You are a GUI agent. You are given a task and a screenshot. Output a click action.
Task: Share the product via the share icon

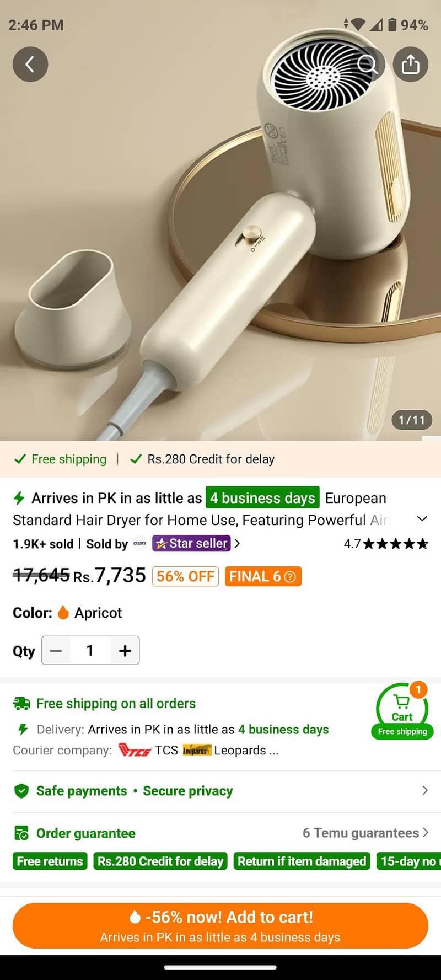click(411, 64)
